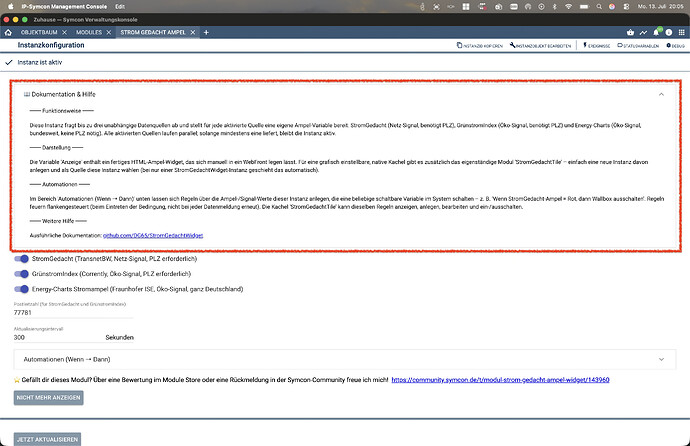Viewport: 690px width, 446px height.
Task: Open the Apple menu
Action: [x=11, y=7]
